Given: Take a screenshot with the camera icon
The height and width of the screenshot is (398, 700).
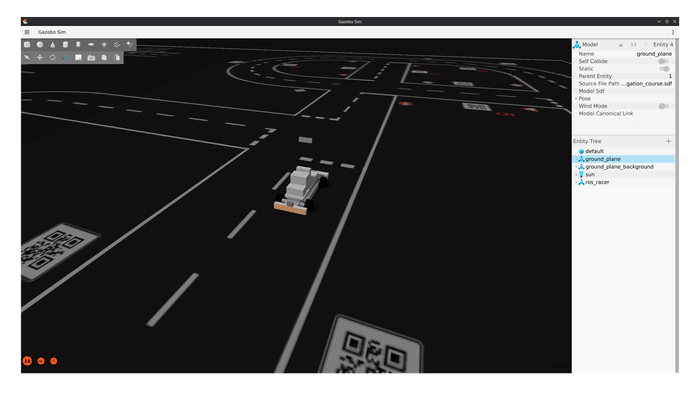Looking at the screenshot, I should pyautogui.click(x=91, y=58).
